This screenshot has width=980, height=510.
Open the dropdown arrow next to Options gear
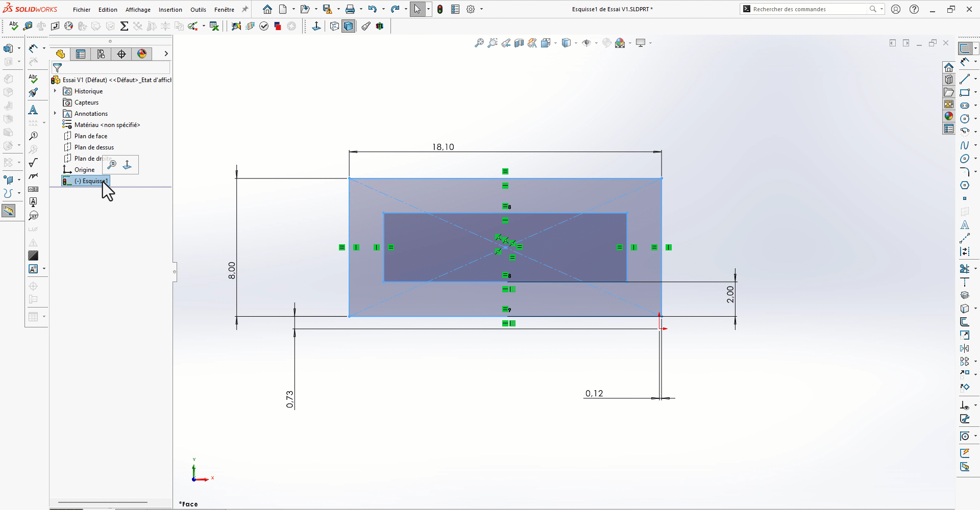[481, 9]
